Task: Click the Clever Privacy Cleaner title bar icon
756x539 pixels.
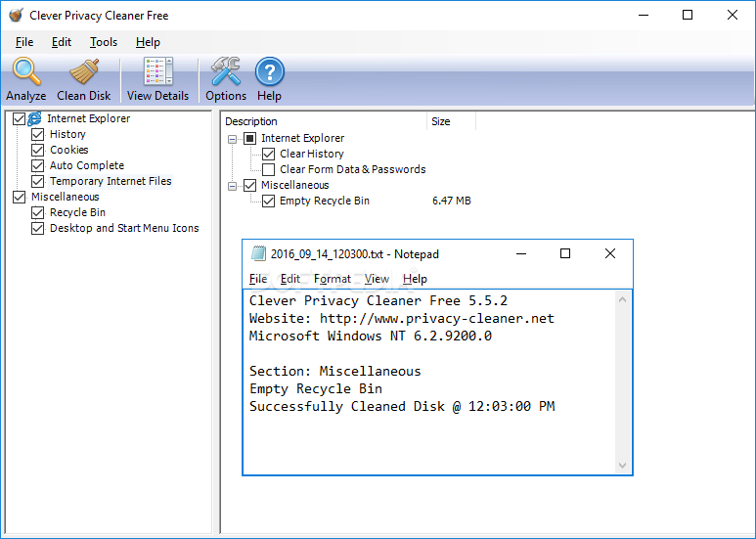Action: click(x=16, y=15)
